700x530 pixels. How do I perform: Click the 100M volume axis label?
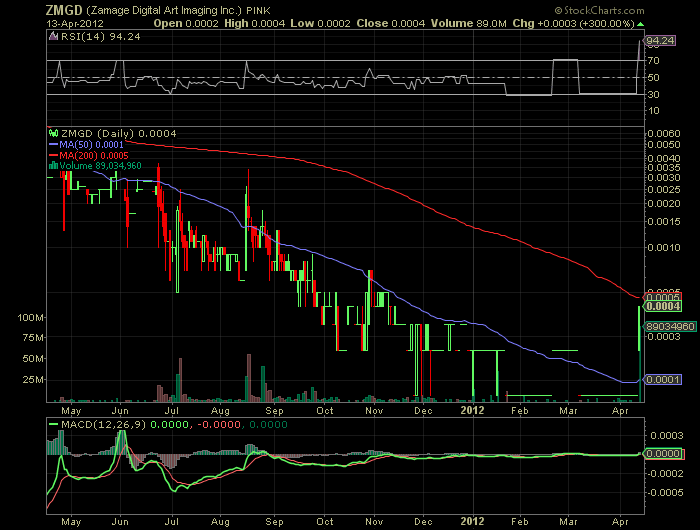[30, 318]
